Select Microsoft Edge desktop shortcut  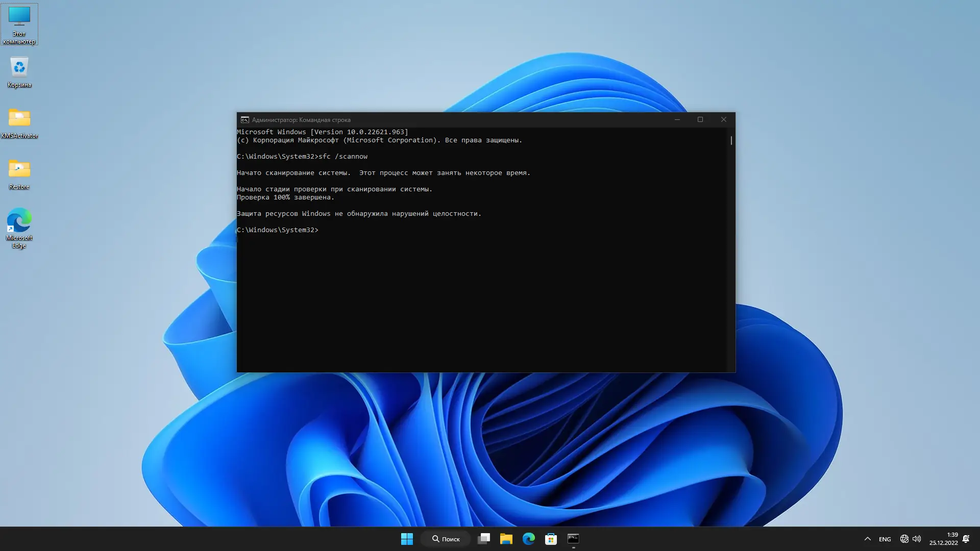click(19, 227)
